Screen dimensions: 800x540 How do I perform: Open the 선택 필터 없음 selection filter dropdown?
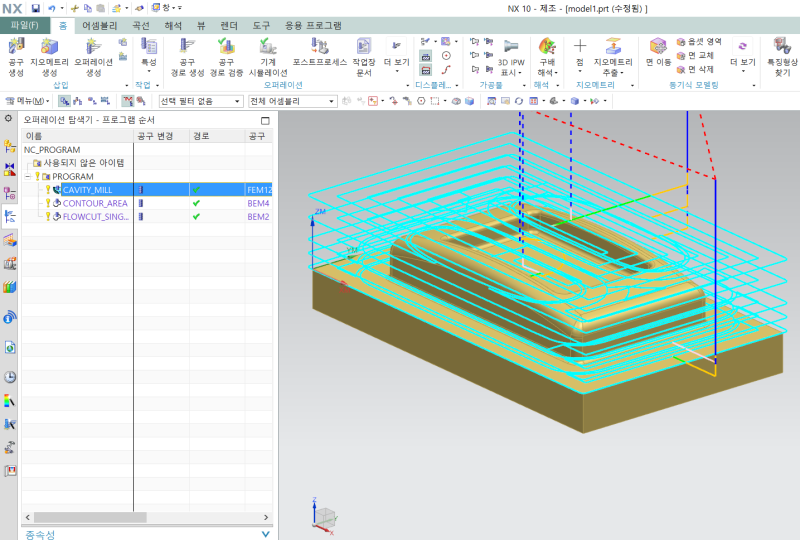pos(201,101)
